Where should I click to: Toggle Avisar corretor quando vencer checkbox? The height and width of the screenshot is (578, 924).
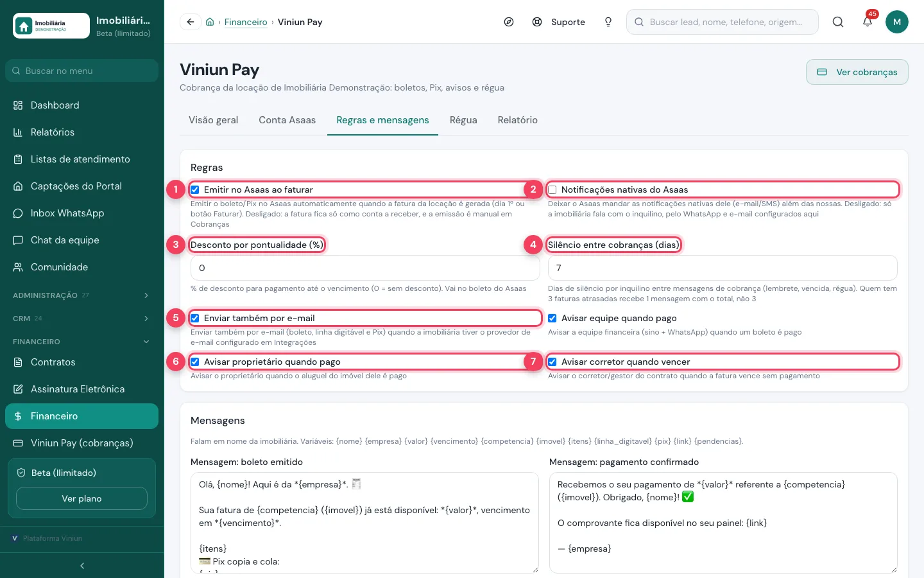pos(552,362)
